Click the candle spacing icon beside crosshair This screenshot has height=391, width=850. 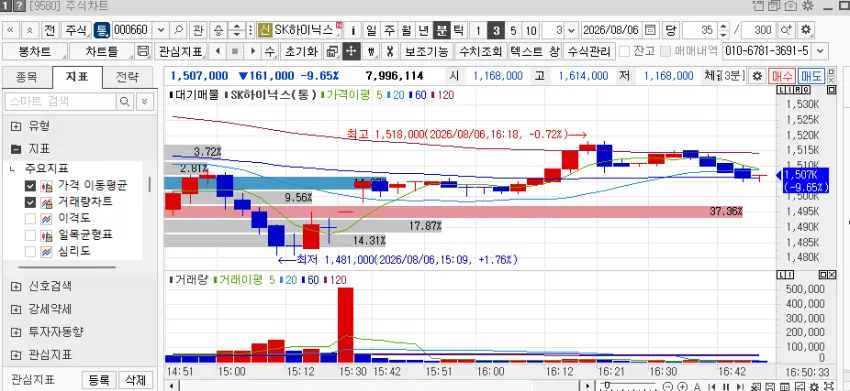click(371, 52)
